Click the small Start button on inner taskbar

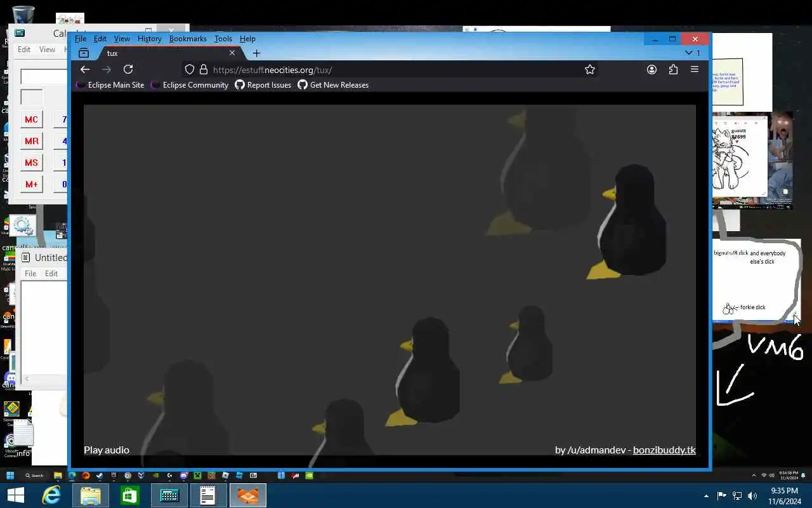point(10,476)
